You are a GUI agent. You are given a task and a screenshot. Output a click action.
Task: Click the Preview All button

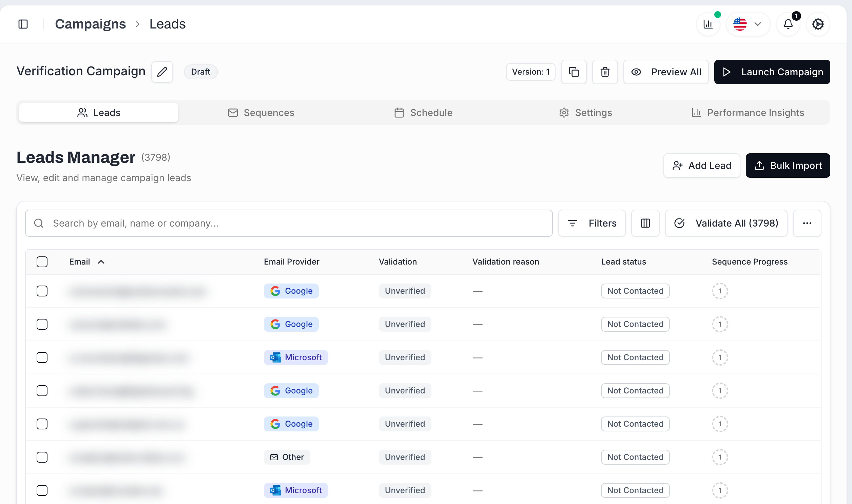point(665,72)
